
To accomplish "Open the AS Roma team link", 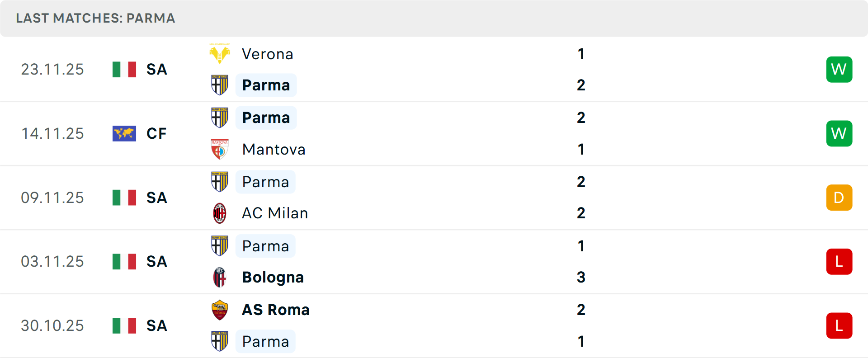I will coord(276,310).
